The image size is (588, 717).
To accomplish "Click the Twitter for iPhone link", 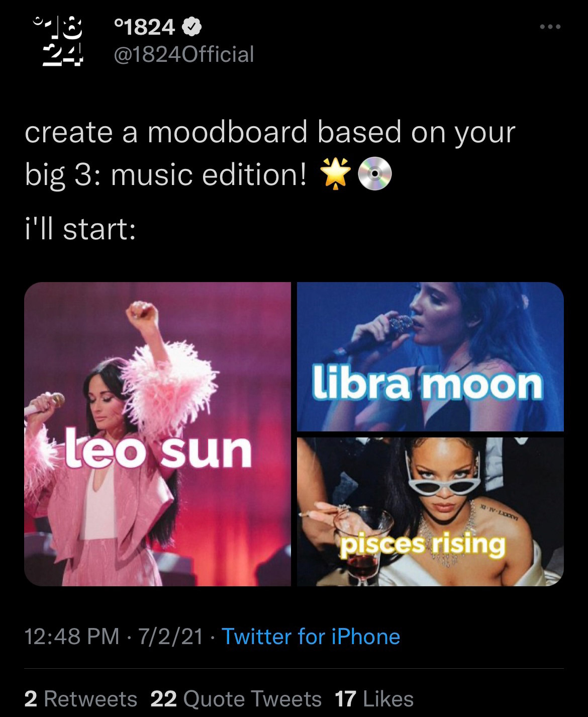I will pyautogui.click(x=311, y=637).
